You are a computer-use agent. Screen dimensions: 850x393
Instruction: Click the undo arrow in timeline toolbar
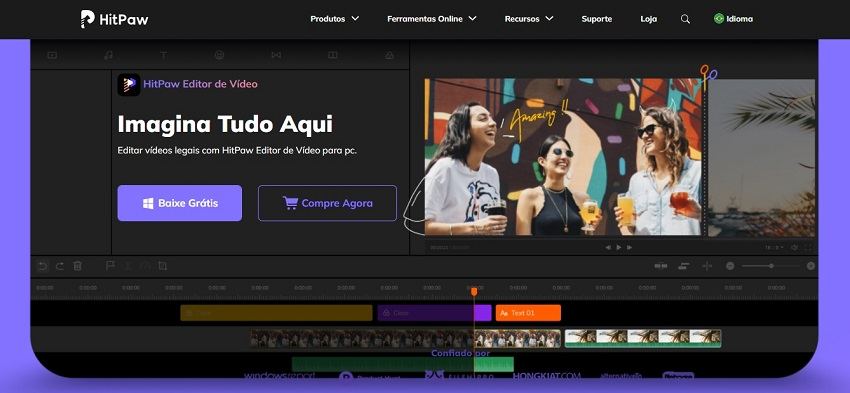click(42, 266)
